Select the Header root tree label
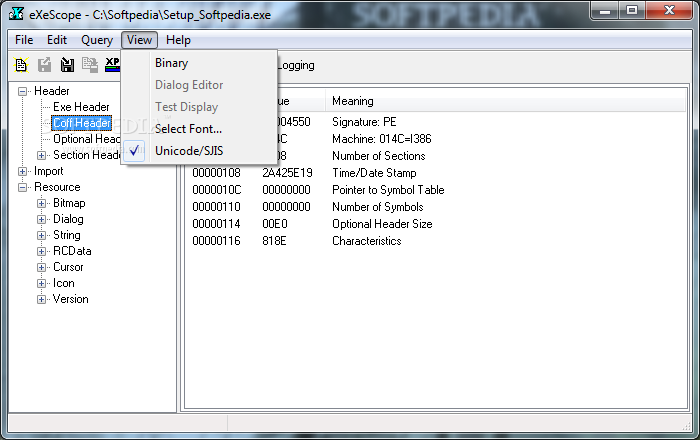Image resolution: width=700 pixels, height=440 pixels. [52, 91]
